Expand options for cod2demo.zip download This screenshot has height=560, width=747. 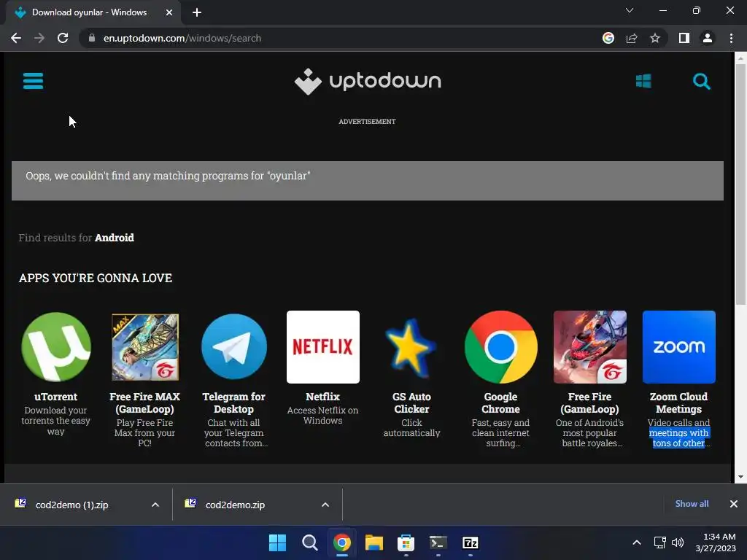(325, 505)
